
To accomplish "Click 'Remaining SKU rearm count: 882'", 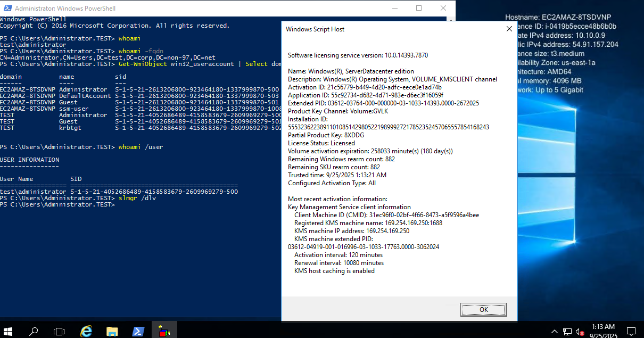I will 334,167.
